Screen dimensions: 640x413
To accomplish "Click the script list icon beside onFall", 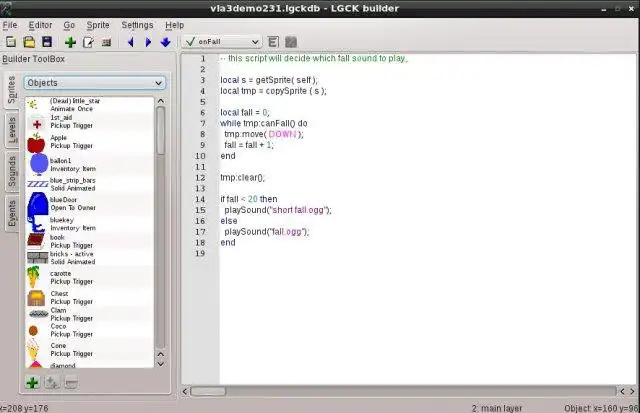I will (x=273, y=42).
